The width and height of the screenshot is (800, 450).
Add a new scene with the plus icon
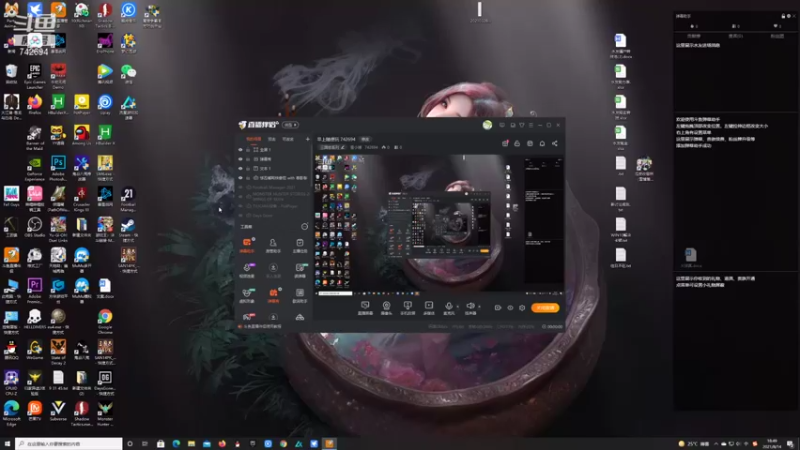(x=307, y=139)
